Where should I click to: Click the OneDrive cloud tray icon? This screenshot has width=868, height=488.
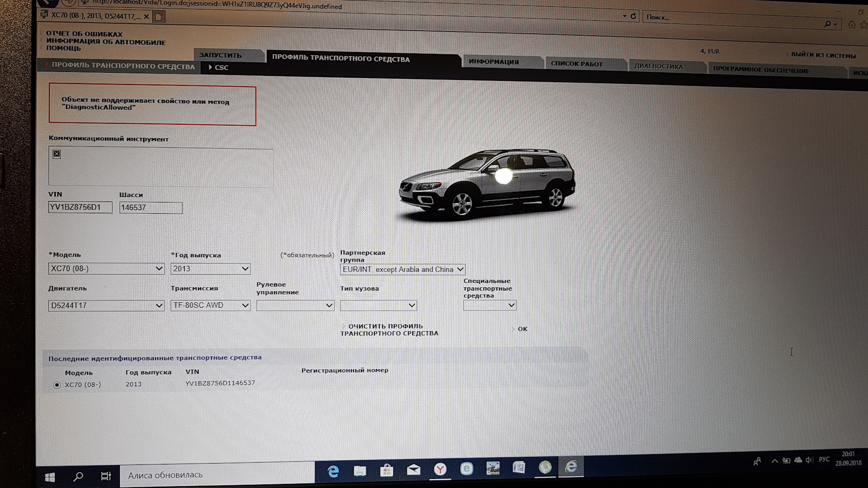tap(798, 460)
